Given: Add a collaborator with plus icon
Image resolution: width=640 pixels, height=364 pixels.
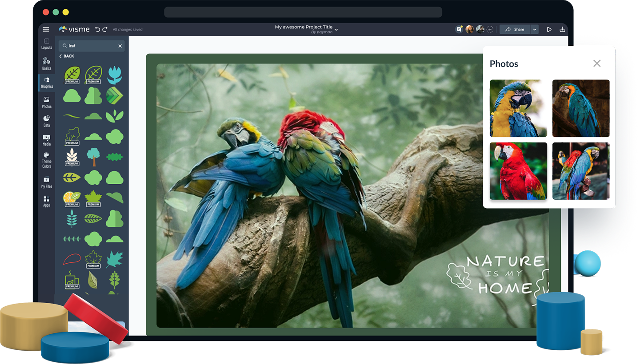Looking at the screenshot, I should pos(490,29).
